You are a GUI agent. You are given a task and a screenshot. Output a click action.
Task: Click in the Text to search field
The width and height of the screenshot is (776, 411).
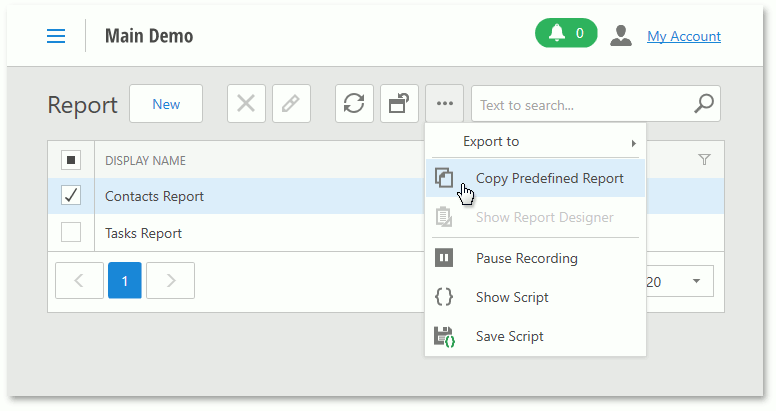point(580,104)
